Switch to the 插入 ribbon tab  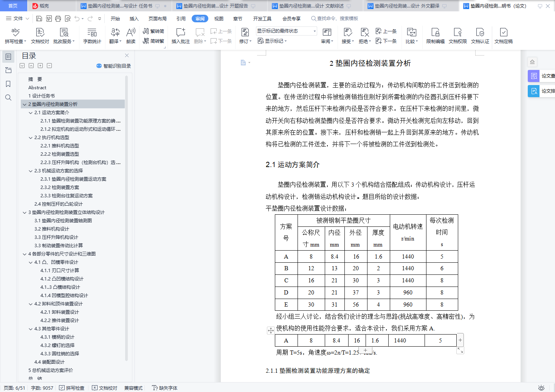(x=134, y=19)
